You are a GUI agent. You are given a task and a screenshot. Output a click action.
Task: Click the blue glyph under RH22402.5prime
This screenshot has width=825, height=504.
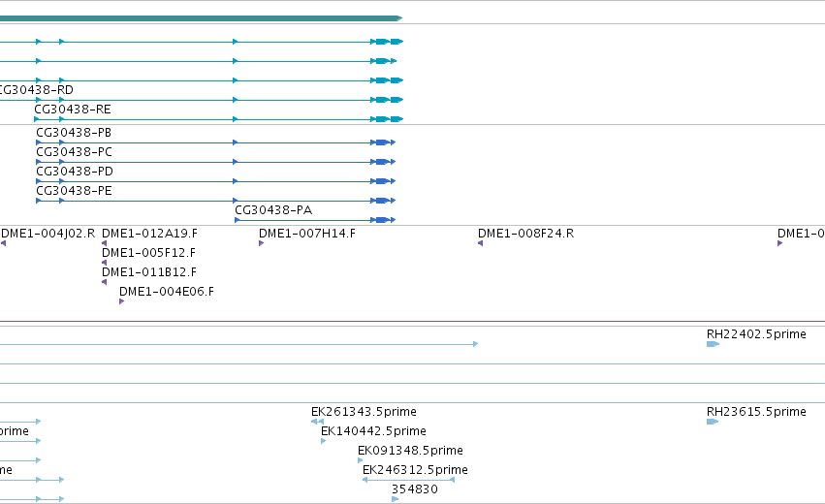(713, 344)
